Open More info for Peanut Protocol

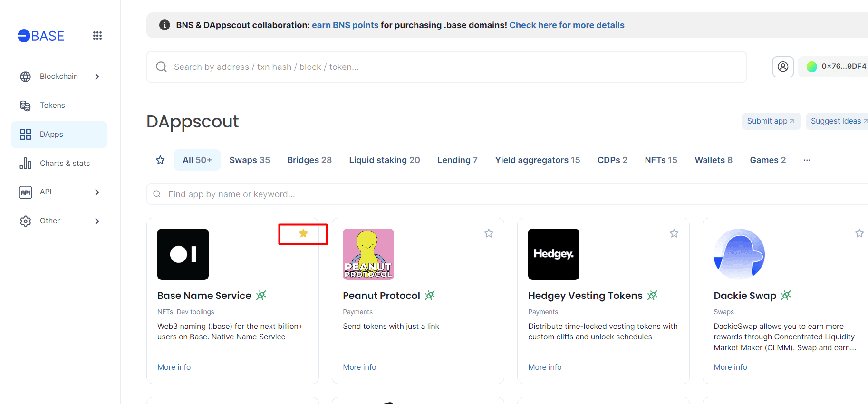pos(359,367)
